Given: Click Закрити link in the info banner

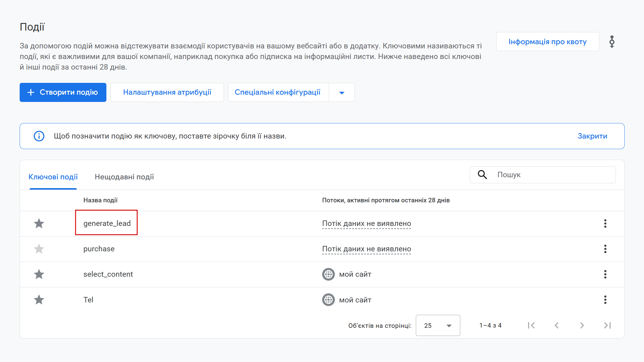Looking at the screenshot, I should coord(592,136).
